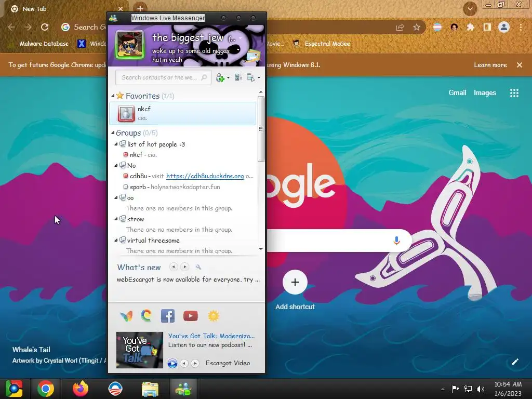Click the mail envelope icon in Messenger header
The image size is (532, 399).
tap(253, 56)
